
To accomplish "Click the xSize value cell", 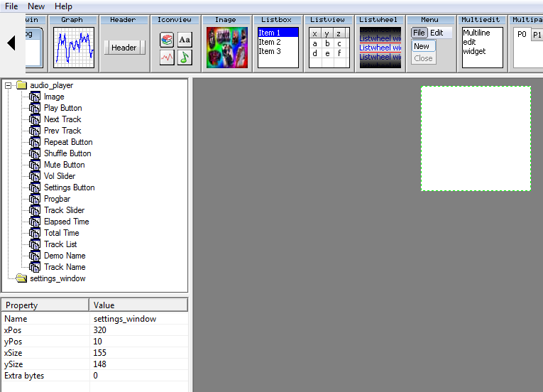I will (x=138, y=353).
